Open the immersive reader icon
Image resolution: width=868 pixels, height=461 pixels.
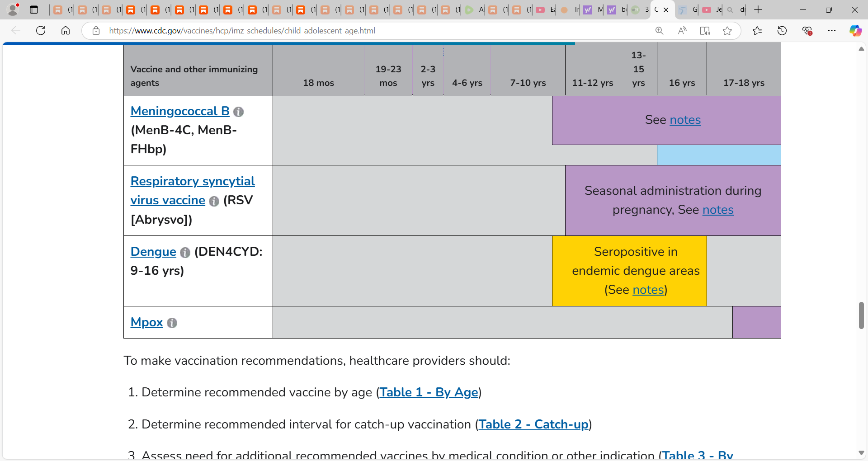point(705,30)
